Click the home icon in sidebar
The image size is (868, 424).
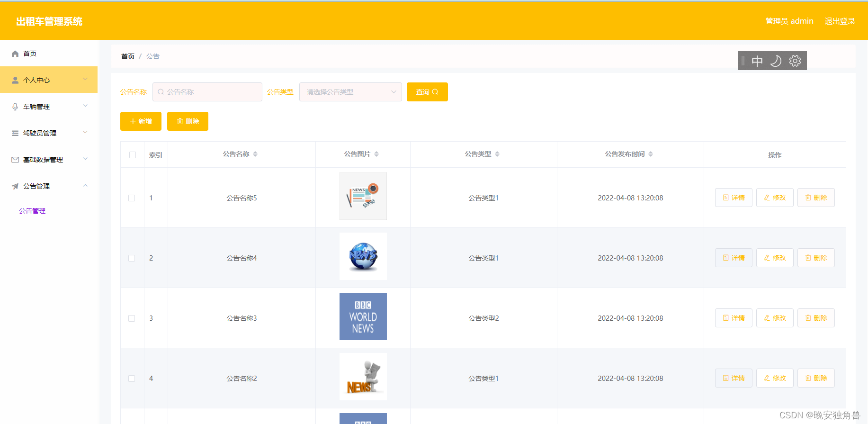pos(15,54)
